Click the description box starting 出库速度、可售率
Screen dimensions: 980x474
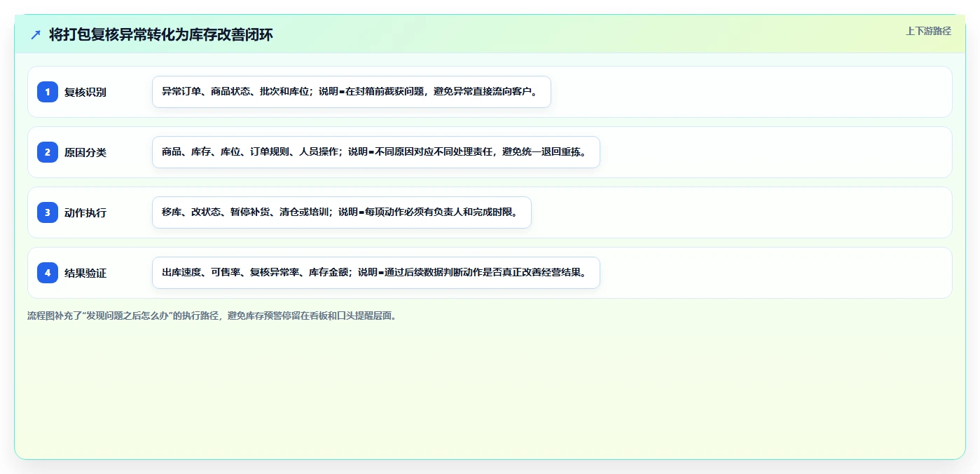[376, 273]
